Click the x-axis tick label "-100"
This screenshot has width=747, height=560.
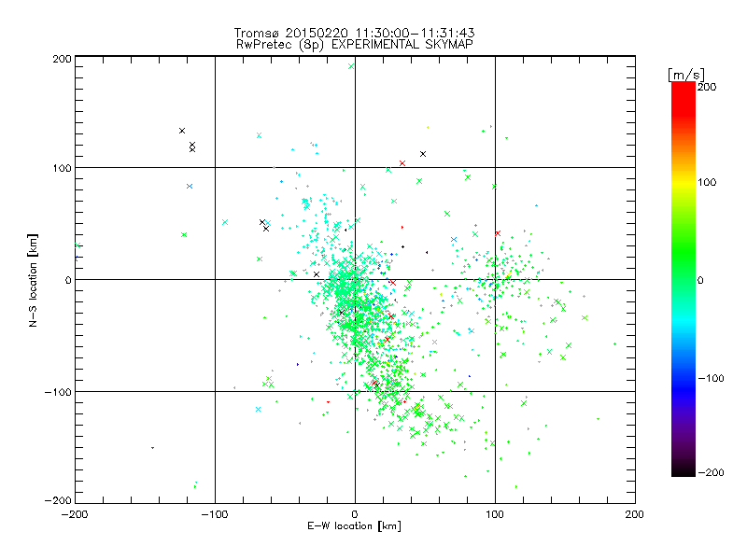[x=215, y=514]
